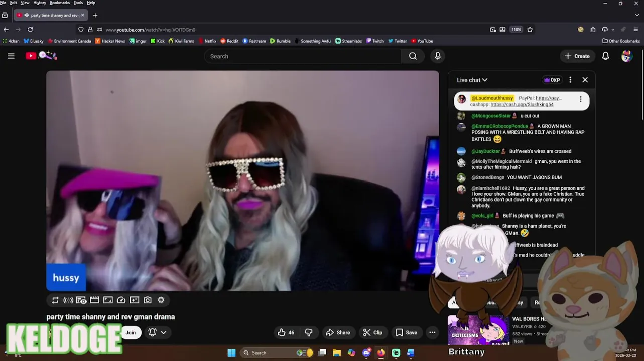Open the Firefox application hamburger menu
This screenshot has width=644, height=361.
pos(636,30)
